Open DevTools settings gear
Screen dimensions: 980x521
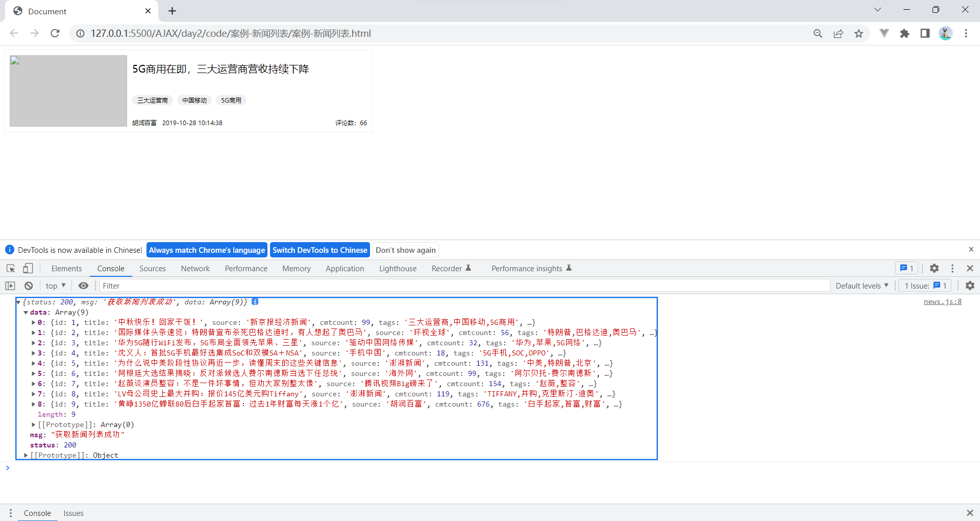(x=935, y=268)
